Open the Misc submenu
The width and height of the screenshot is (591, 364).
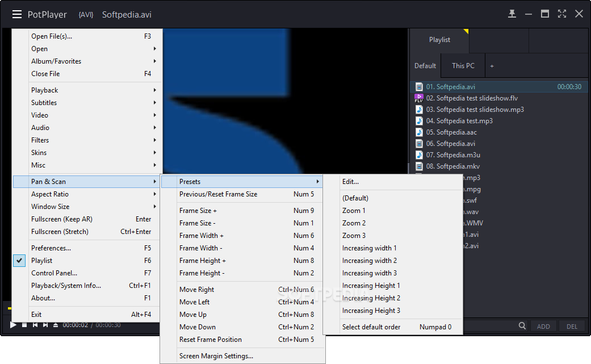(87, 165)
